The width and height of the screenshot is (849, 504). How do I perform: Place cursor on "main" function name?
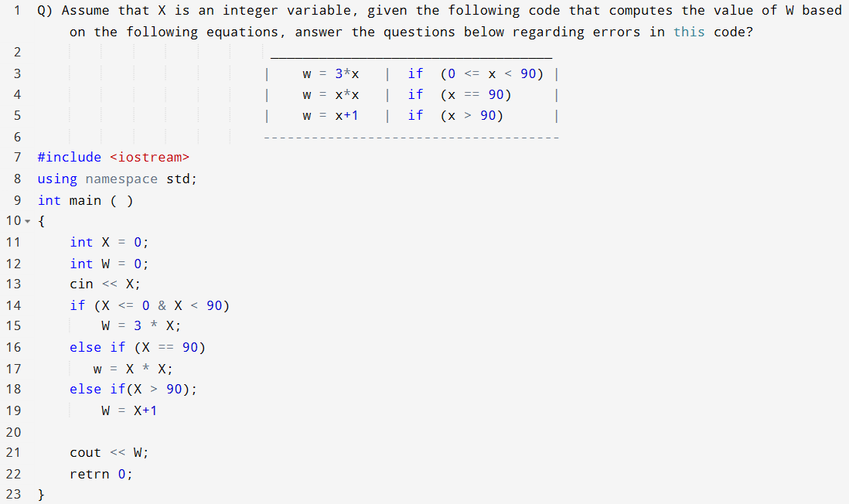85,200
